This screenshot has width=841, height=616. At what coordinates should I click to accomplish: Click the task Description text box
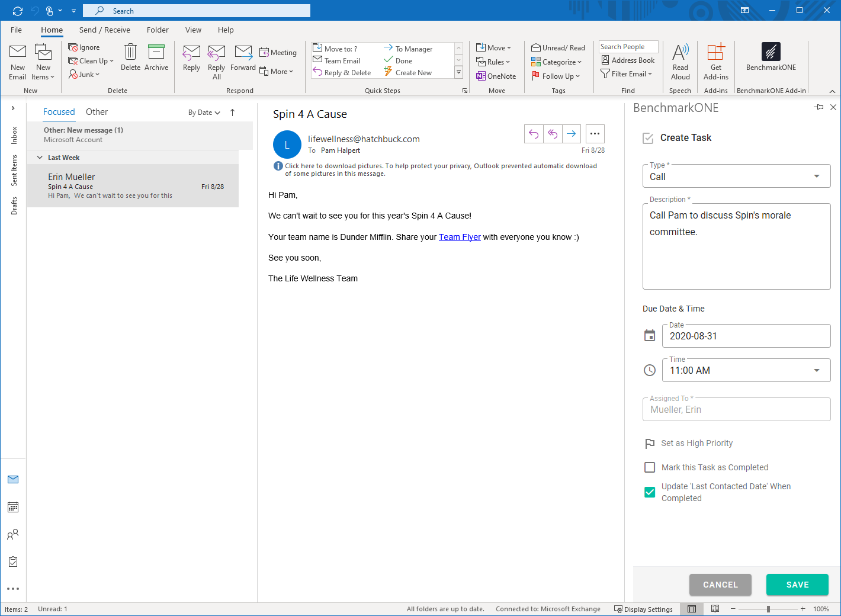tap(737, 246)
